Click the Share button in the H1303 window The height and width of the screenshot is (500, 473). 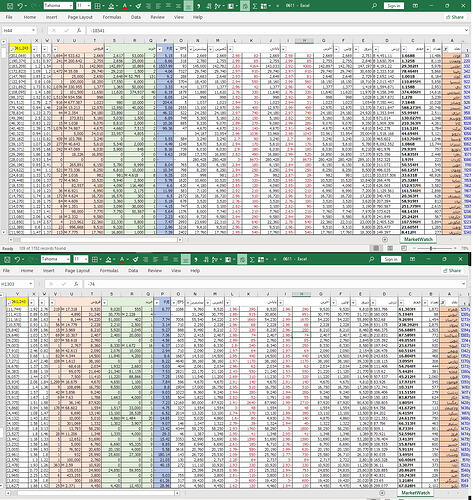[x=452, y=271]
